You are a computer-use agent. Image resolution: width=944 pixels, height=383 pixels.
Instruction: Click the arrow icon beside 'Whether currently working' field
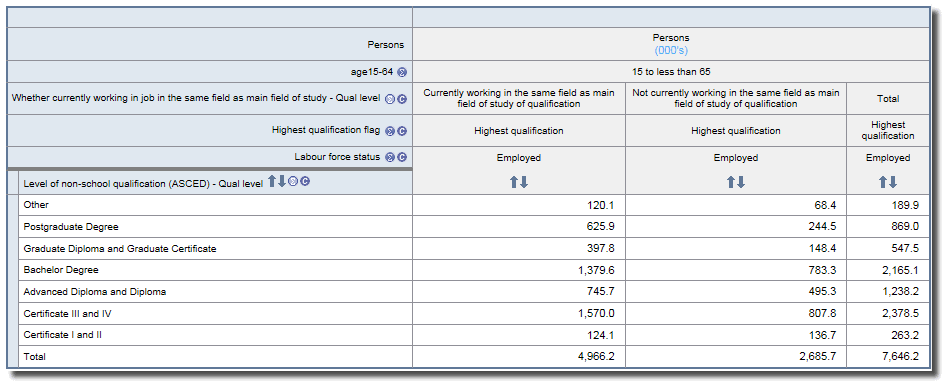point(390,99)
